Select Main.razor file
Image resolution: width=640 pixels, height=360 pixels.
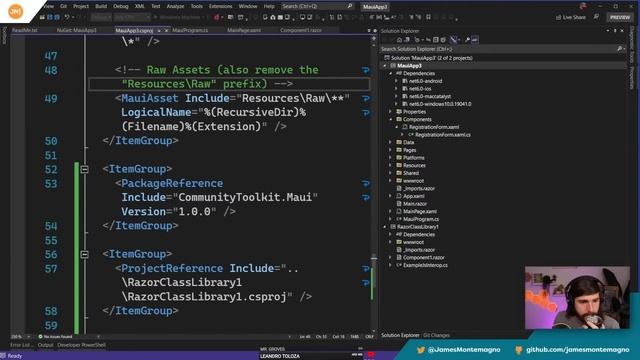click(415, 204)
